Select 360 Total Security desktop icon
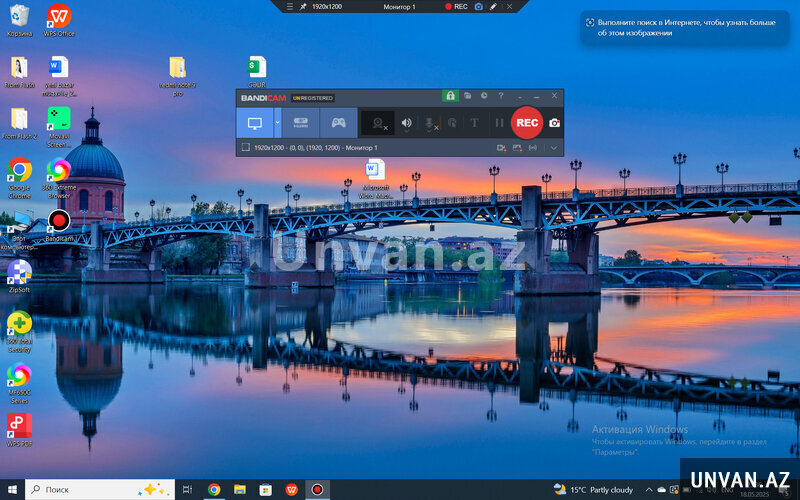 [x=19, y=332]
